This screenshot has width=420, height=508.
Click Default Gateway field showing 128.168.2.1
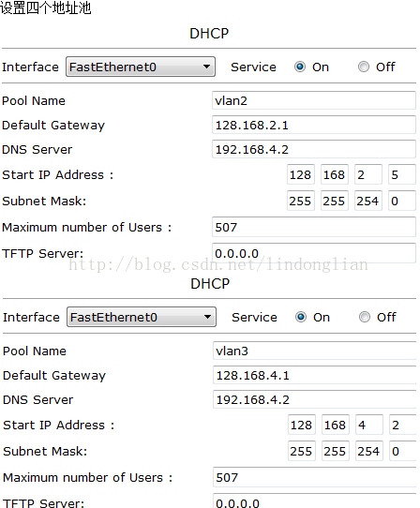(x=314, y=125)
